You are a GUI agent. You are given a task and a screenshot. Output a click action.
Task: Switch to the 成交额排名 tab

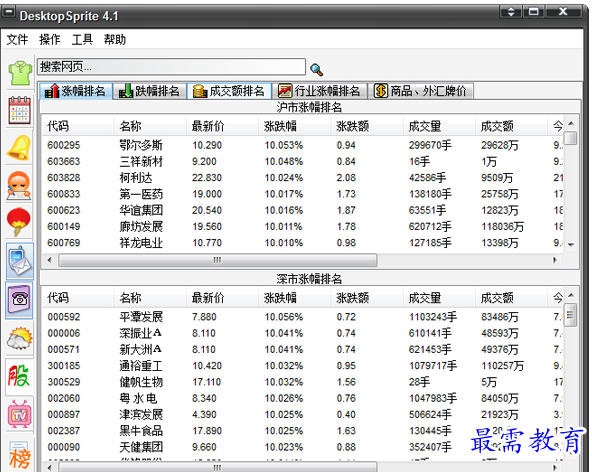pos(229,91)
